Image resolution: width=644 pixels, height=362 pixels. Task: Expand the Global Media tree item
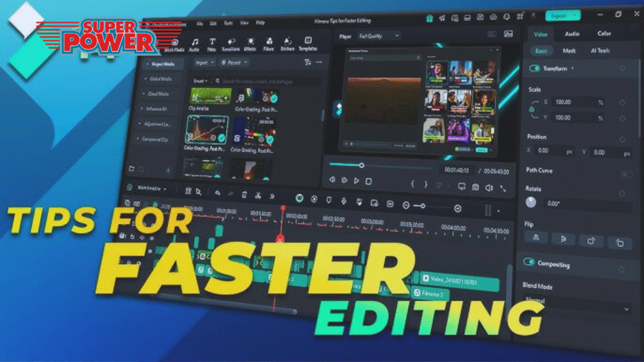click(x=145, y=79)
